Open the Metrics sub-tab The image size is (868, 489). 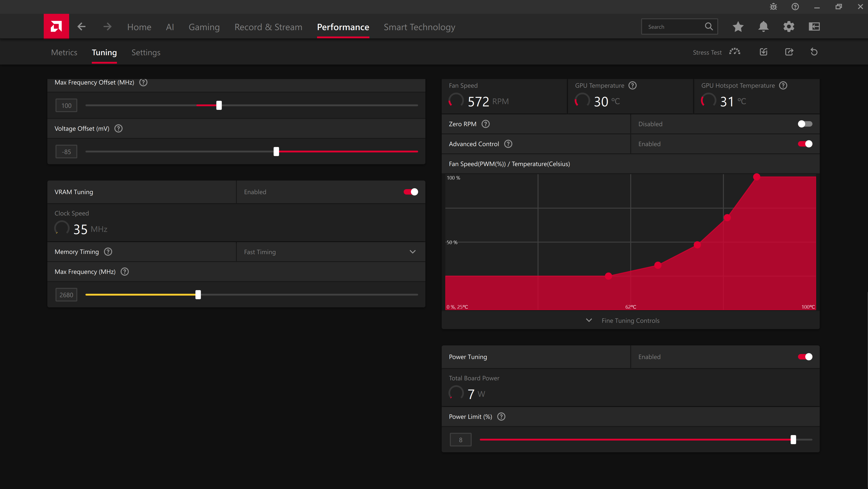coord(64,53)
